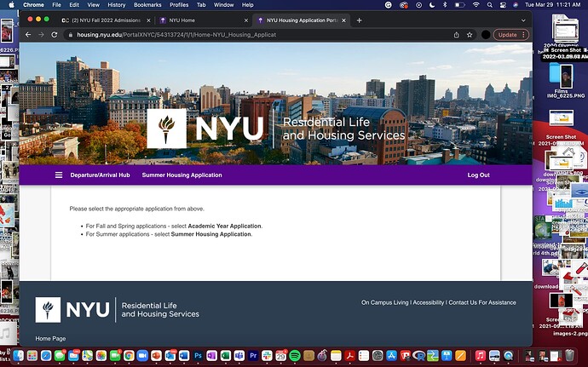Click NYU torch logo in the header banner
Viewport: 588px width, 367px height.
[x=166, y=129]
